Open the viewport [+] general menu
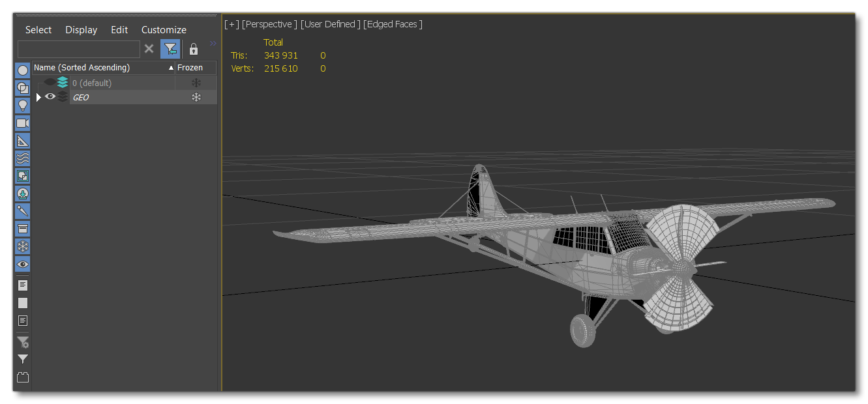The width and height of the screenshot is (868, 404). click(231, 24)
